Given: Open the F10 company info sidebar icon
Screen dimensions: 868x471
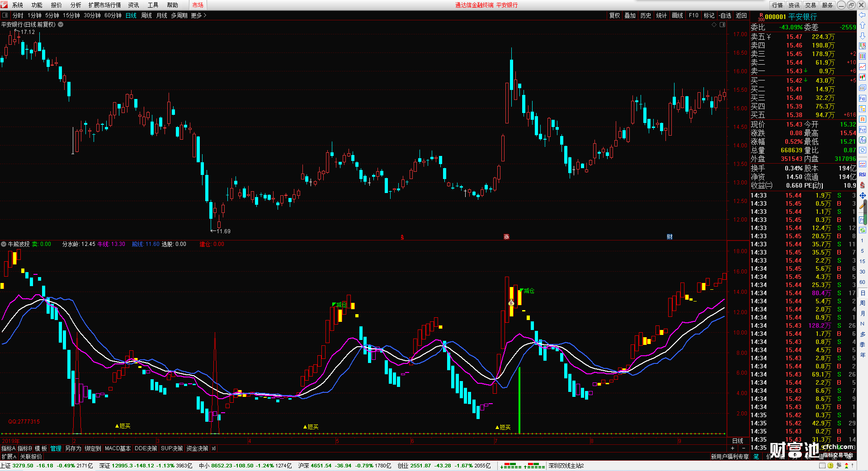Looking at the screenshot, I should (863, 98).
